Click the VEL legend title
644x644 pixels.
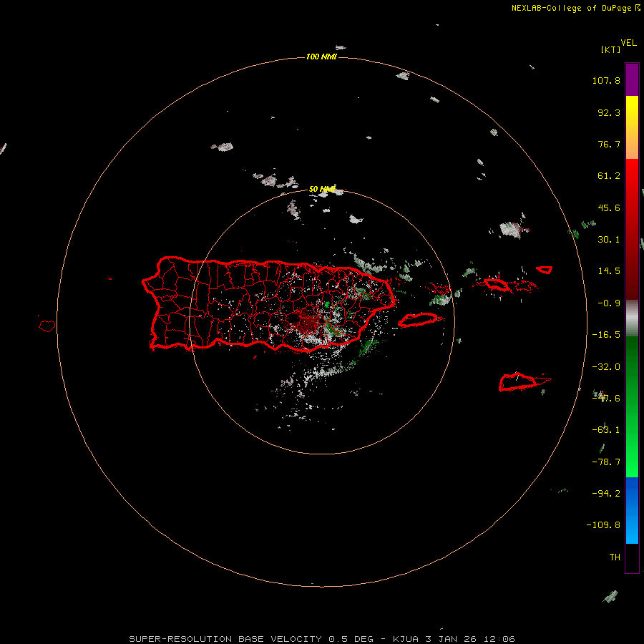coord(628,43)
